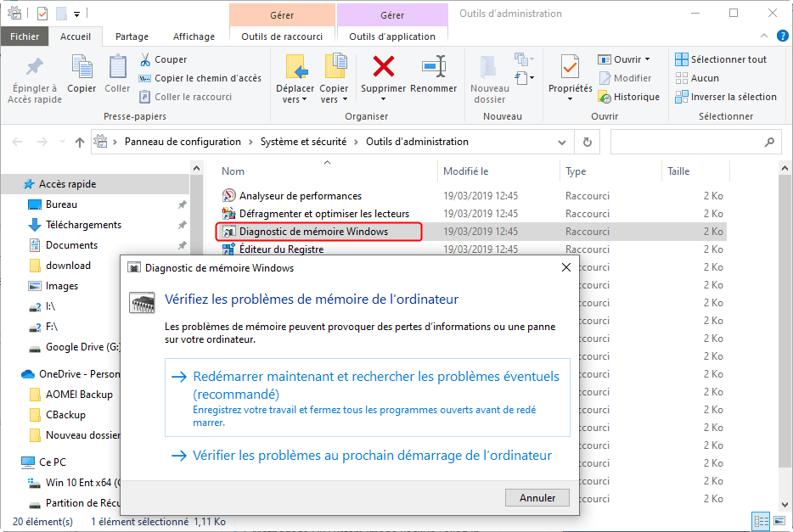Click Panneau de configuration breadcrumb
Screen dimensions: 793x532
(183, 142)
